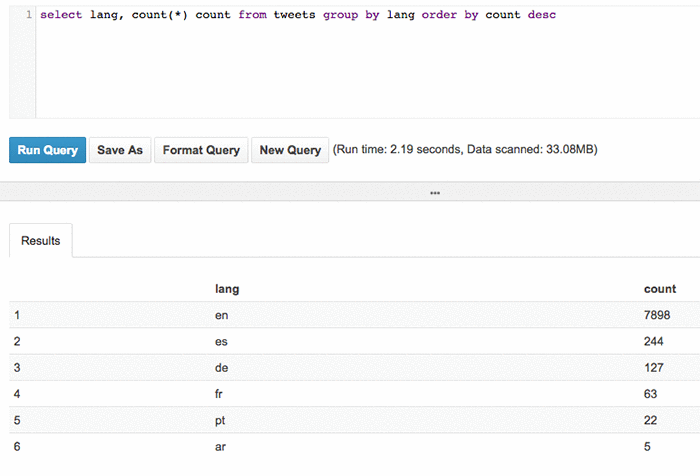Format the SQL with Format Query

201,150
